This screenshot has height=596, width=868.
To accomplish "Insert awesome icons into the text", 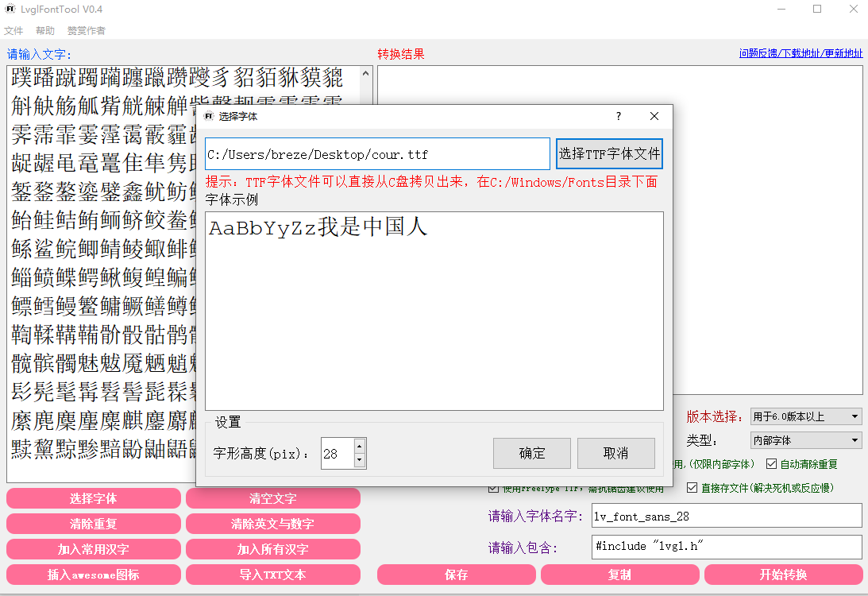I will [93, 574].
